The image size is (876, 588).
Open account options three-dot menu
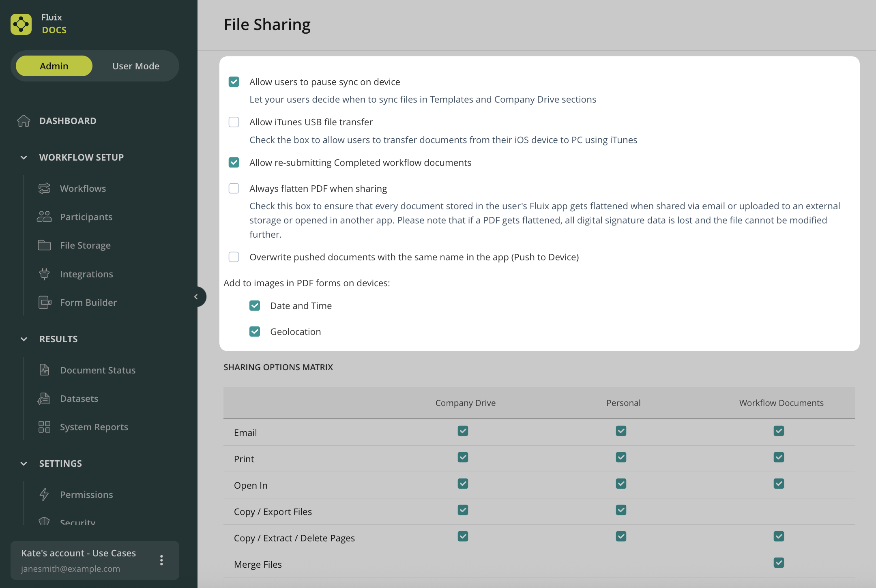point(161,560)
